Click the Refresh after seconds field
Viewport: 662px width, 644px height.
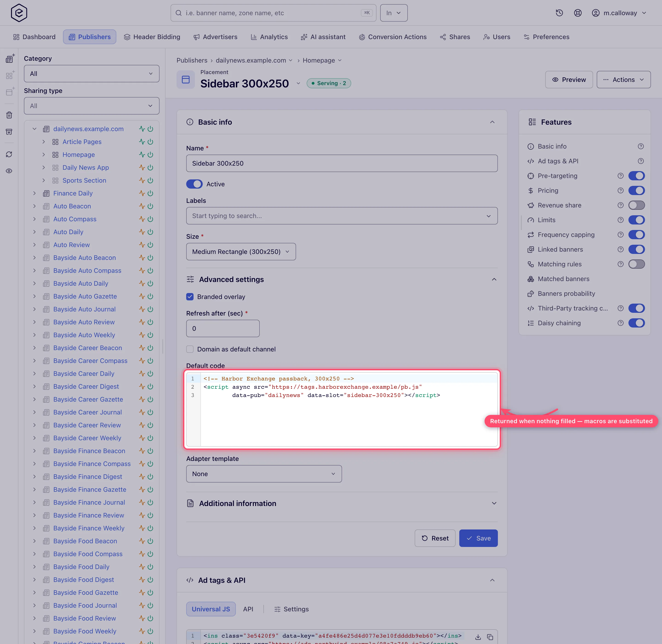point(223,328)
